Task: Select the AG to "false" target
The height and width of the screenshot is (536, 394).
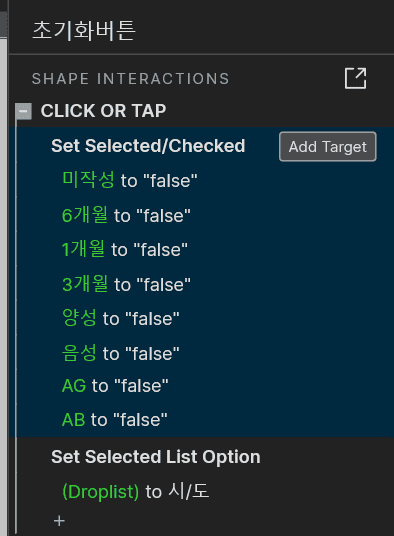Action: [115, 386]
